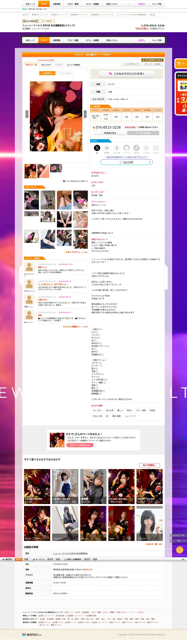Report image via 不正な画像/退店を通報する
The height and width of the screenshot is (644, 187).
[x=75, y=181]
